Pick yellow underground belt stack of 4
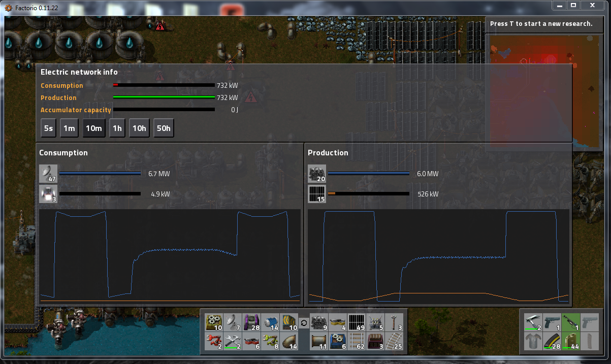The width and height of the screenshot is (611, 364). 338,322
